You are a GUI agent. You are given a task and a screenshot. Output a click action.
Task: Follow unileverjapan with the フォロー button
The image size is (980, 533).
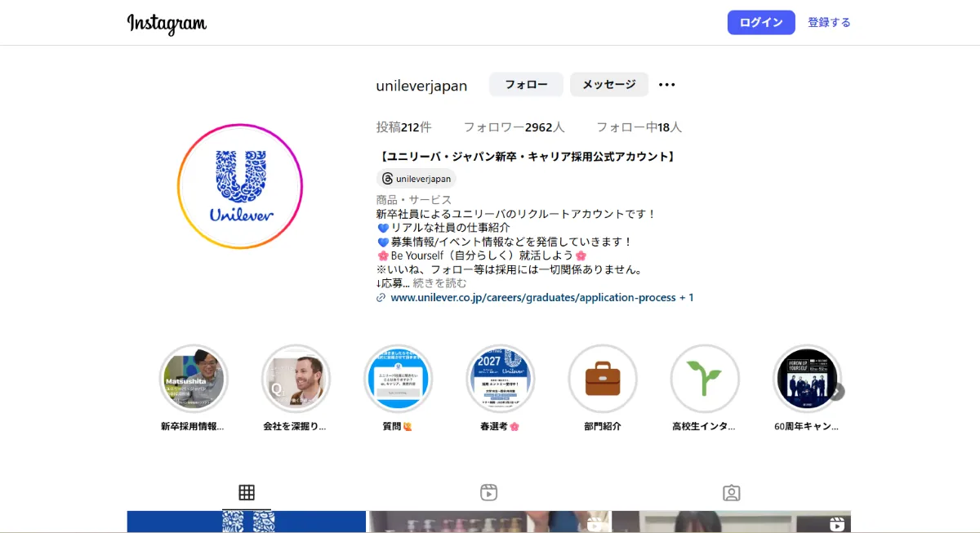526,85
